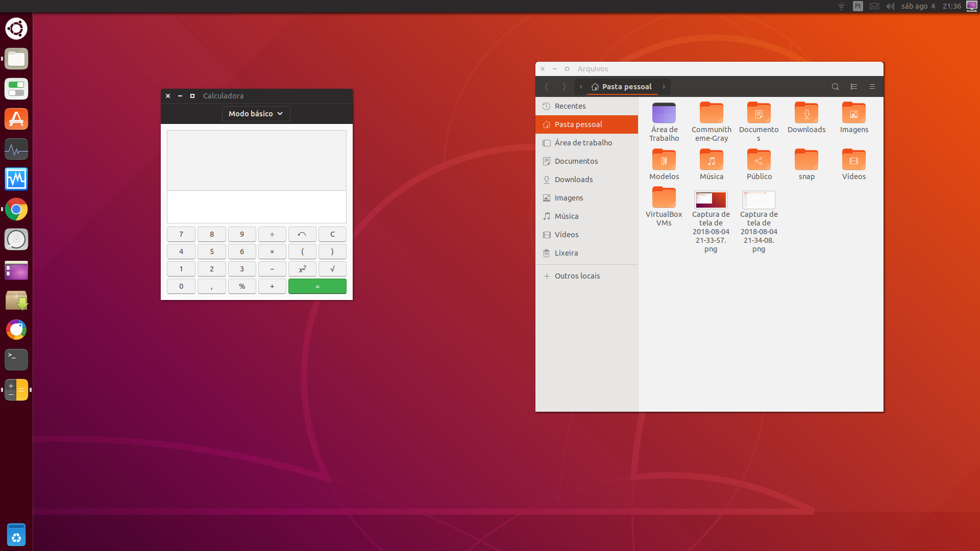Click the search icon in Arquivos toolbar
980x551 pixels.
[x=835, y=87]
